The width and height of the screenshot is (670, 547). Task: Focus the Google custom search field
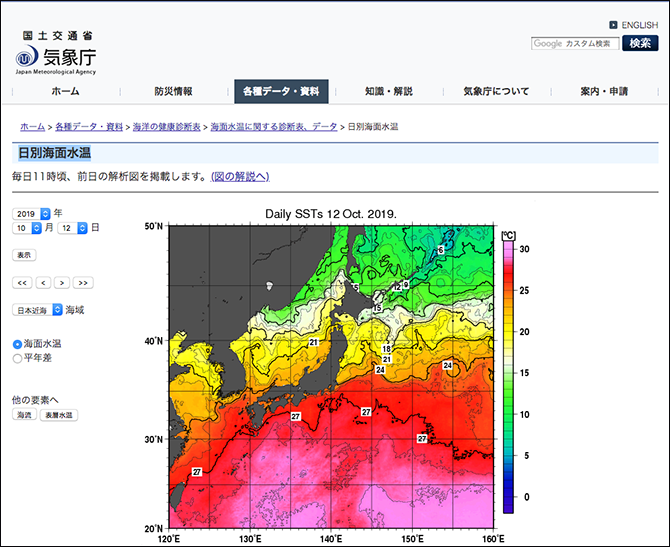click(575, 44)
